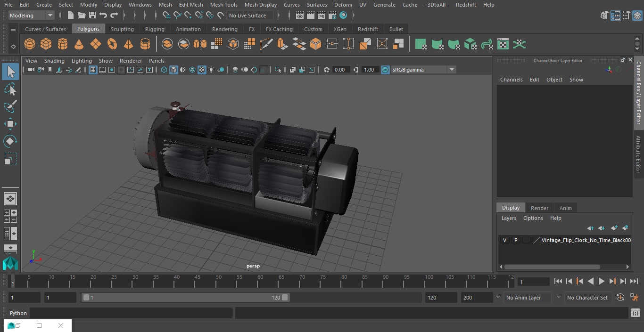This screenshot has width=644, height=332.
Task: Click the Auto key toggle icon
Action: point(620,298)
